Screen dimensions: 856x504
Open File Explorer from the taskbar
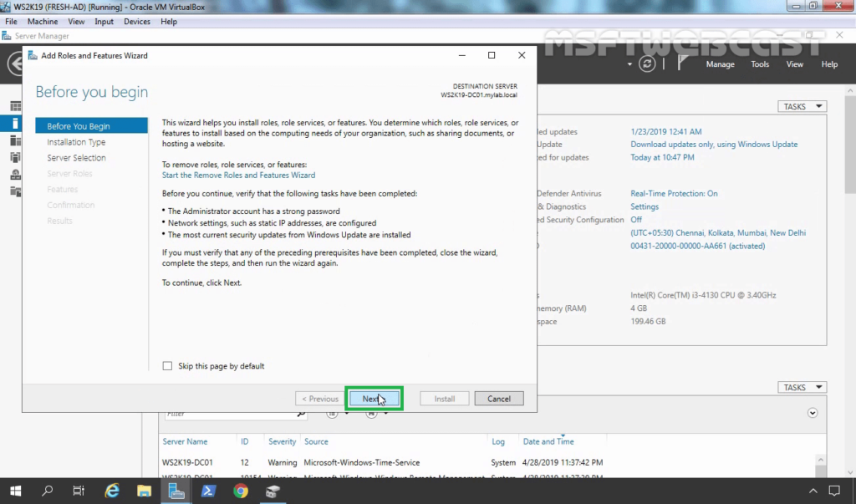pyautogui.click(x=144, y=491)
